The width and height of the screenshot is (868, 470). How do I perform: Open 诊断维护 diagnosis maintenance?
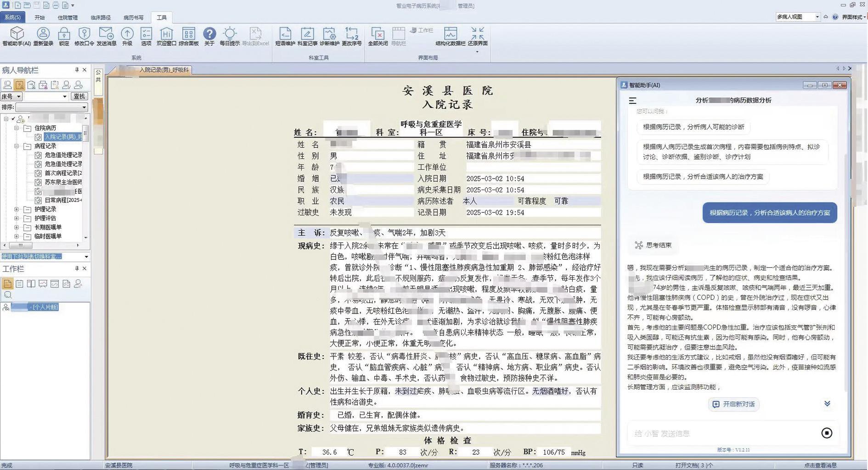pyautogui.click(x=329, y=36)
